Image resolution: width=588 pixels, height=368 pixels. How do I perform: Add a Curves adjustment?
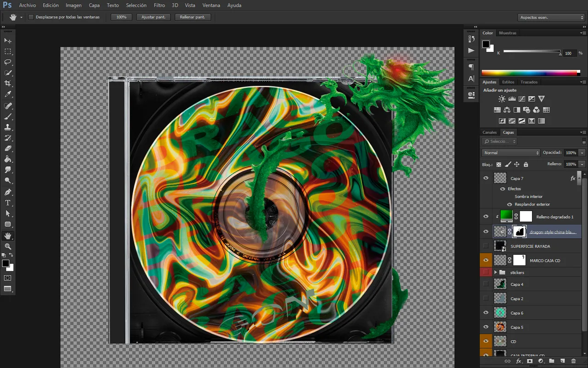coord(522,99)
